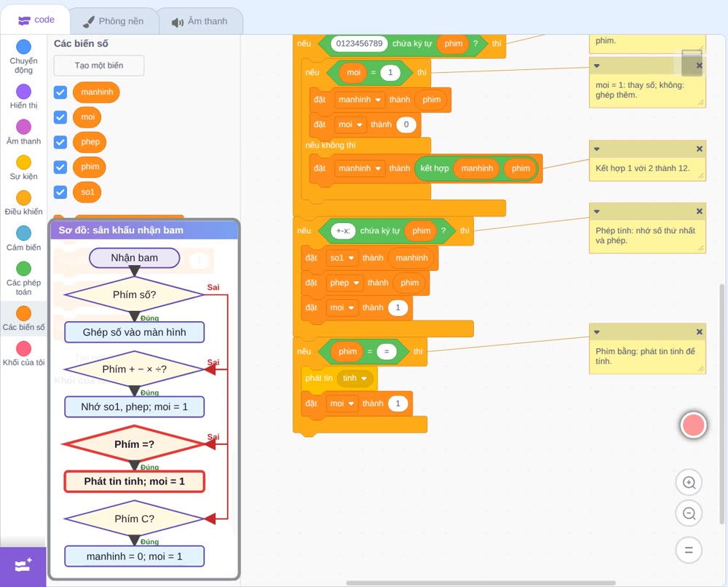Toggle the moi variable checkbox
Image resolution: width=728 pixels, height=587 pixels.
(x=60, y=117)
